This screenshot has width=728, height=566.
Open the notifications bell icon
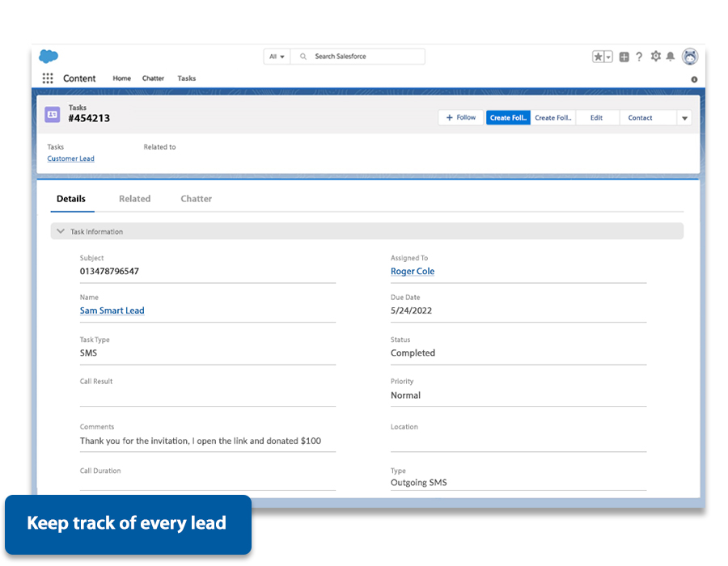tap(670, 57)
